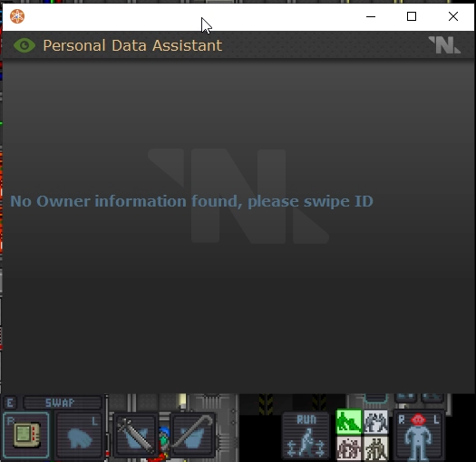
Task: Close the PDA window
Action: 453,16
